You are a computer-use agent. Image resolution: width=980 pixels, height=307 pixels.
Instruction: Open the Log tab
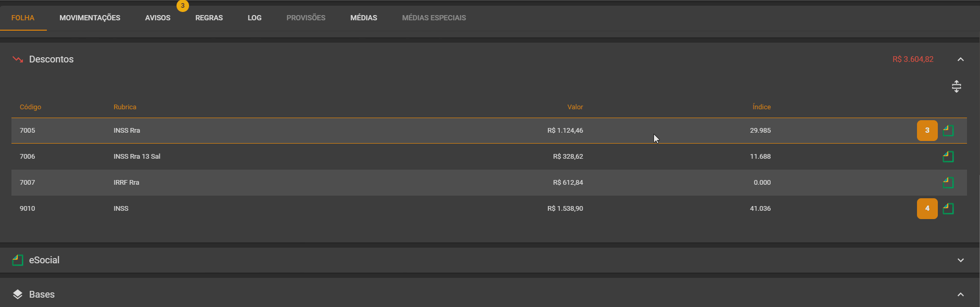(x=255, y=18)
